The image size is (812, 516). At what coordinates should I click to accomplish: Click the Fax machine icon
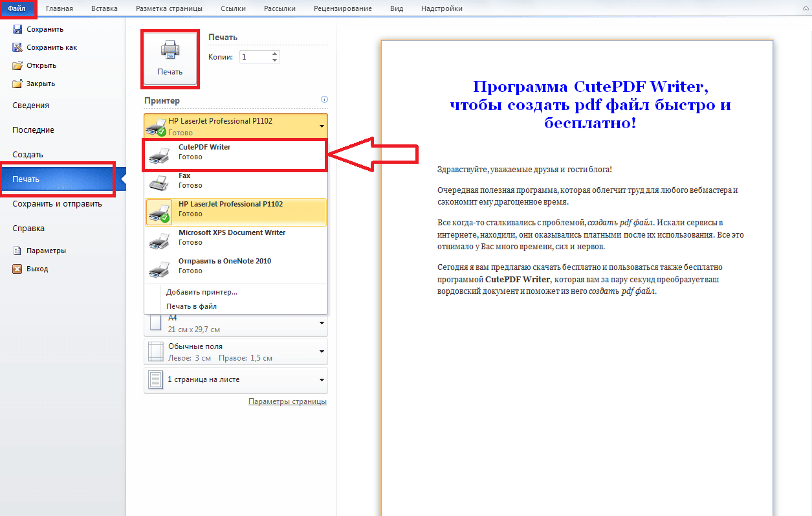click(159, 182)
